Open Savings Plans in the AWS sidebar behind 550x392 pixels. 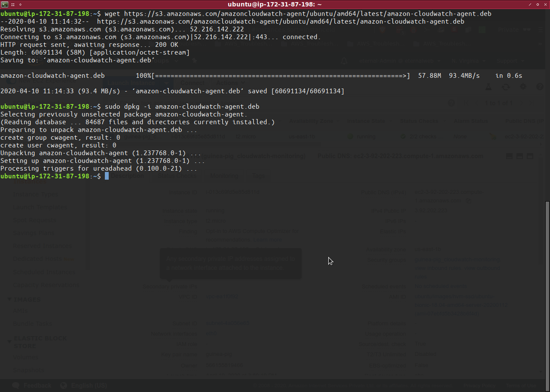pyautogui.click(x=34, y=233)
